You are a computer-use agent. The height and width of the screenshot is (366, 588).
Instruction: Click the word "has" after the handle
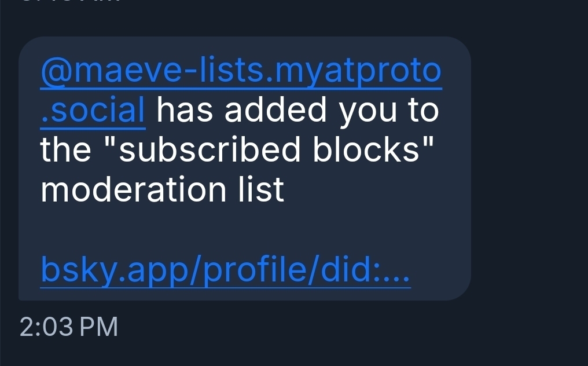pos(185,110)
